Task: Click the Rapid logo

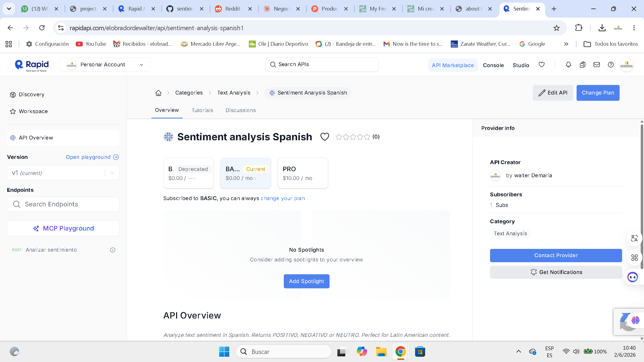Action: pyautogui.click(x=32, y=66)
